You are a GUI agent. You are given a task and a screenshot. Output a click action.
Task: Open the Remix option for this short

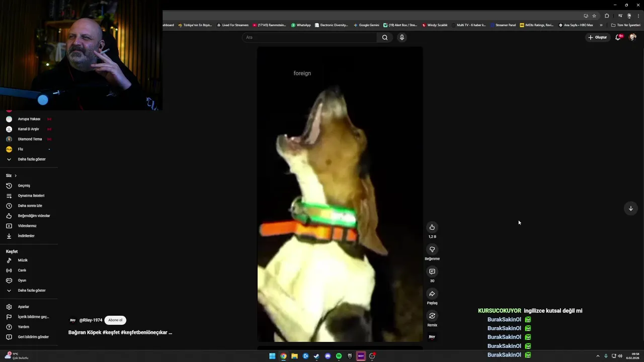pos(432,316)
